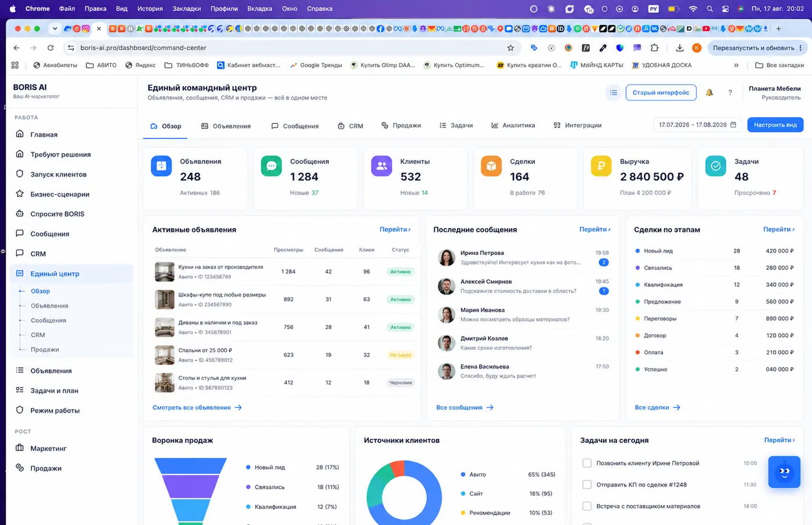
Task: Open Chrome downloads arrow icon
Action: click(x=680, y=48)
